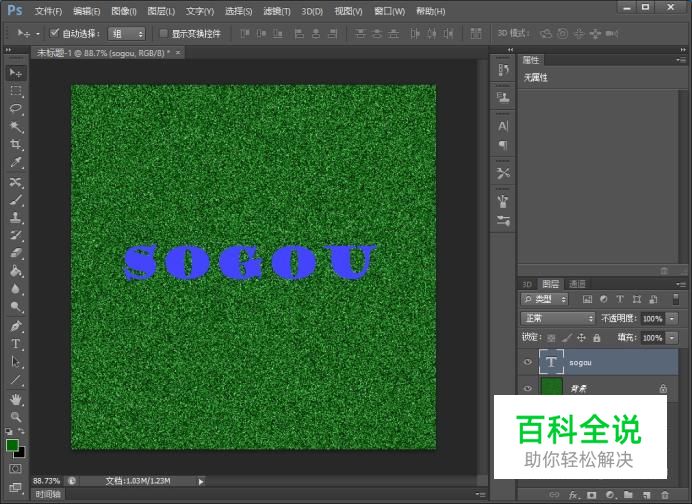
Task: Click the layer style fx icon
Action: coord(573,495)
